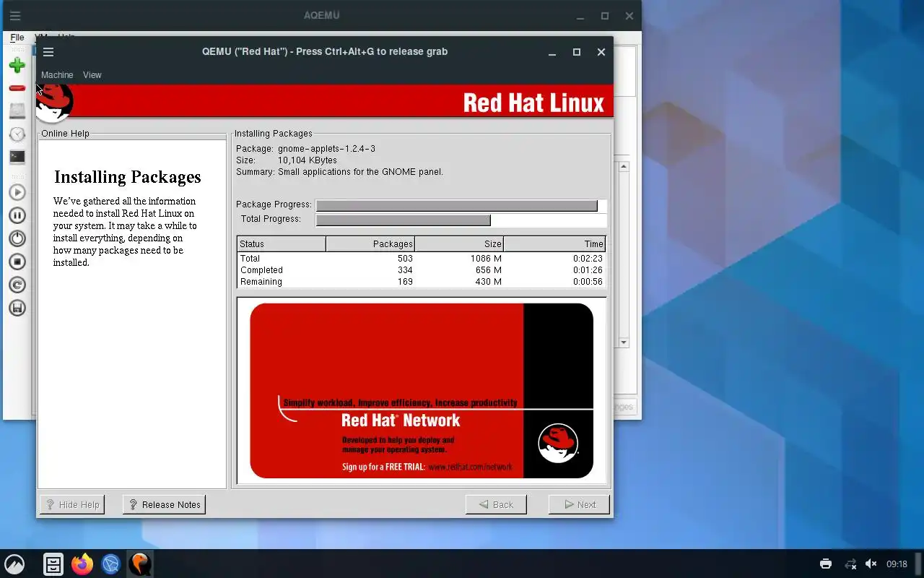924x578 pixels.
Task: Open the file manager from taskbar
Action: (x=53, y=564)
